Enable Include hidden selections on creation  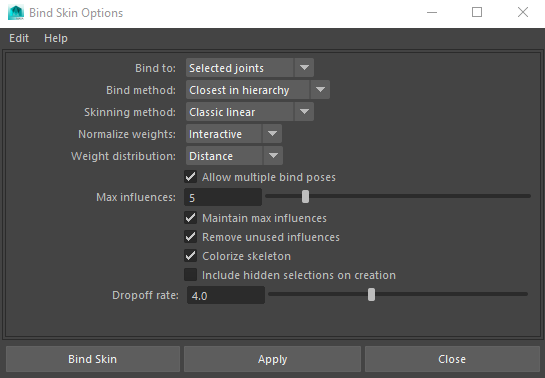tap(190, 275)
